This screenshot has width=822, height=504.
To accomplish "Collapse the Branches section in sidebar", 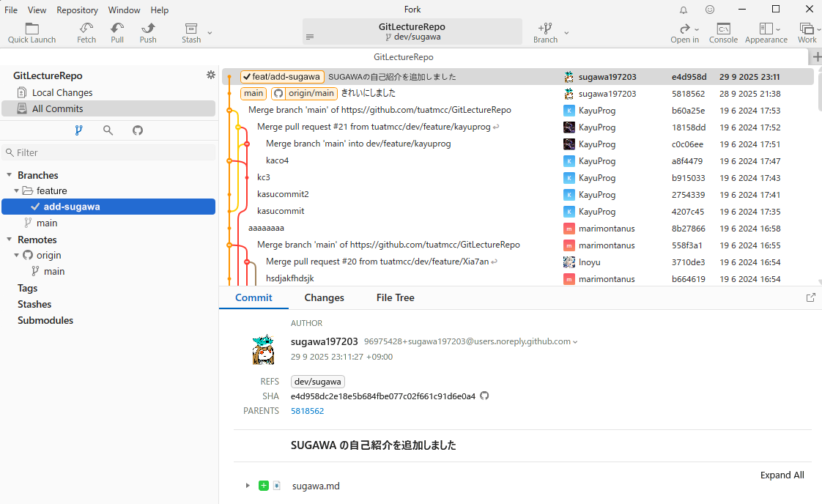I will (x=10, y=175).
